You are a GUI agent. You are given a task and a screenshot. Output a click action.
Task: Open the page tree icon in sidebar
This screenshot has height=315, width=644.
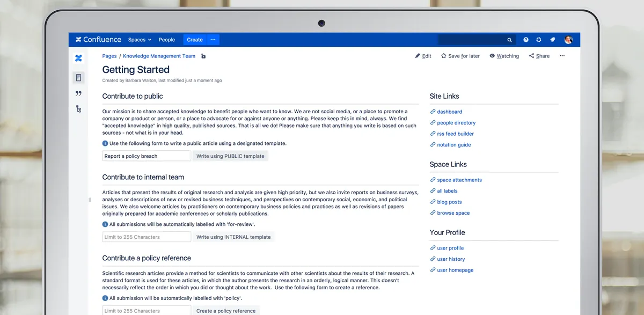(x=78, y=109)
